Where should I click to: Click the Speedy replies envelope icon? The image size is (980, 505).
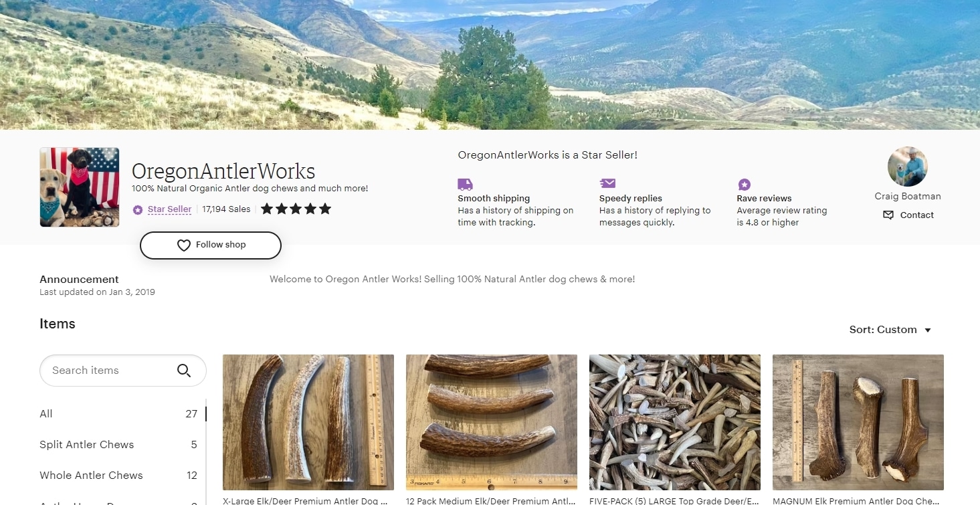(x=607, y=183)
